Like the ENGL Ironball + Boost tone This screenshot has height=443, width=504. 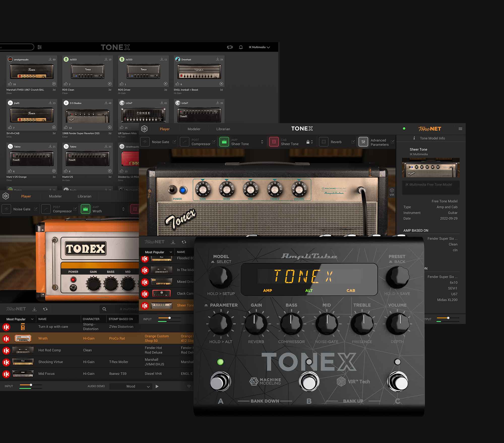click(x=177, y=84)
